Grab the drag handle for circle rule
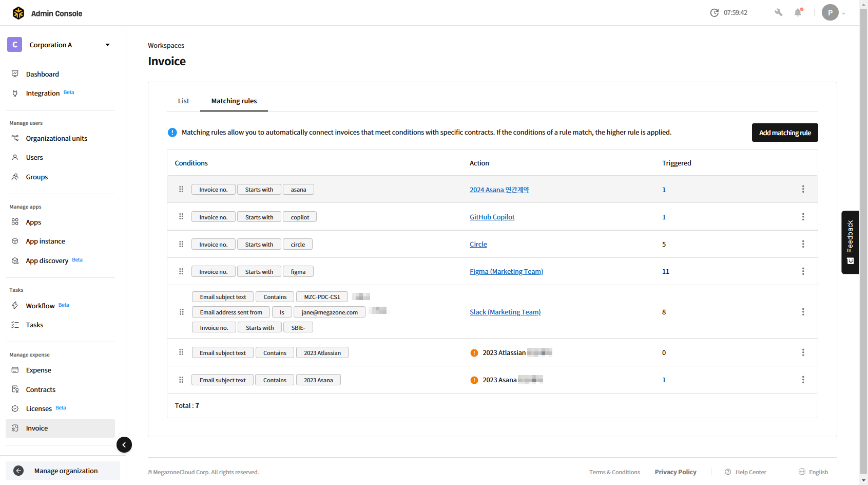The image size is (868, 485). 181,244
